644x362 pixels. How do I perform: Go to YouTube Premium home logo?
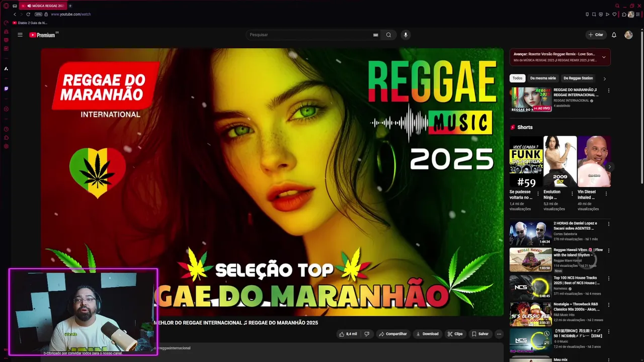coord(43,35)
